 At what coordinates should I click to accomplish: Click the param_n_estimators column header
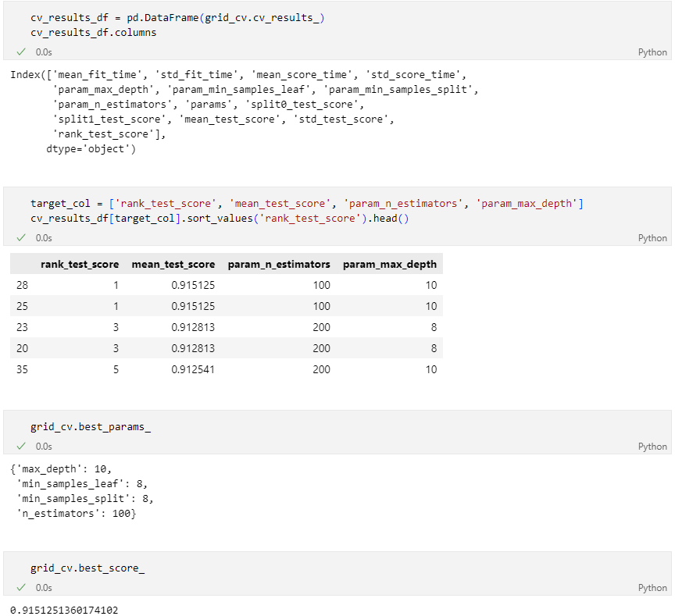279,264
